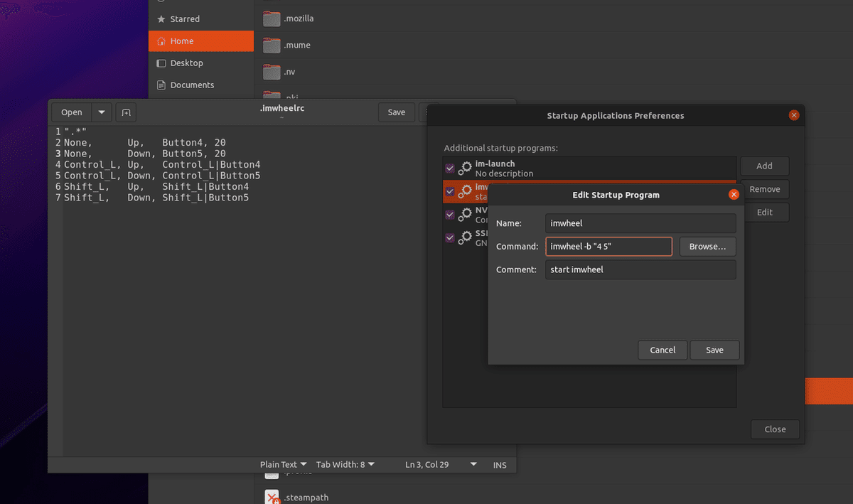
Task: Click the gear icon on the SSH startup entry
Action: (465, 237)
